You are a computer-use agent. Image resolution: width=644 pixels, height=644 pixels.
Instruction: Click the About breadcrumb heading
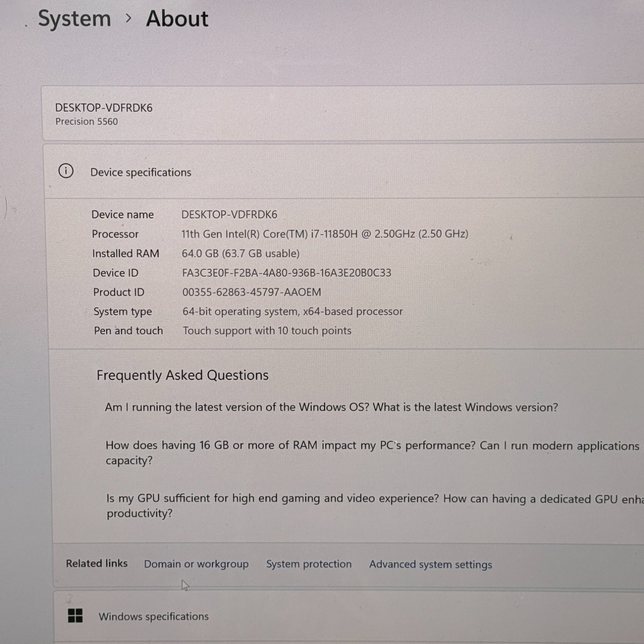(x=177, y=19)
